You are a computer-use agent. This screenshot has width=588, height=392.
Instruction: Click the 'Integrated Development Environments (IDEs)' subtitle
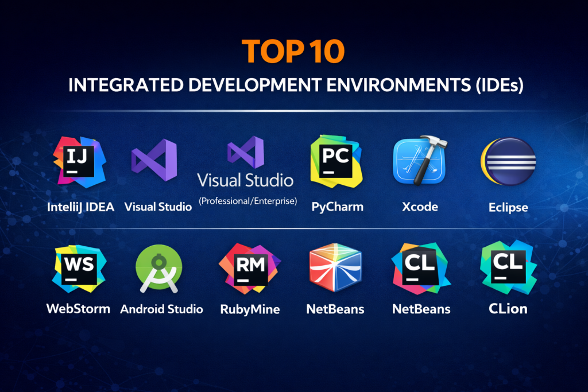293,84
